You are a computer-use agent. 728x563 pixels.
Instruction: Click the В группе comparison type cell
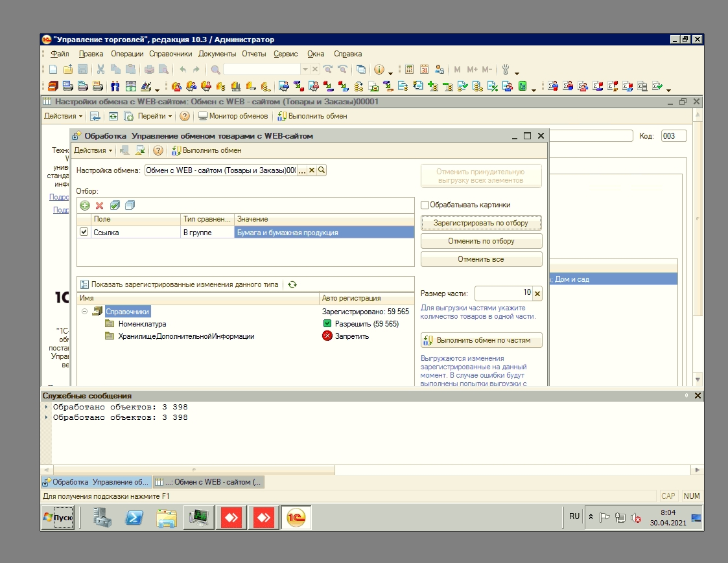point(207,232)
